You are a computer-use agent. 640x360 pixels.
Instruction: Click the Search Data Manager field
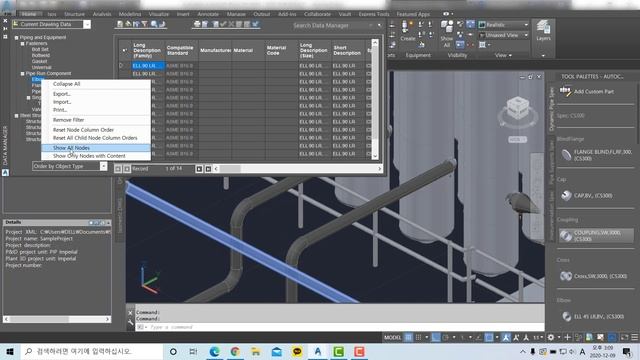tap(330, 25)
